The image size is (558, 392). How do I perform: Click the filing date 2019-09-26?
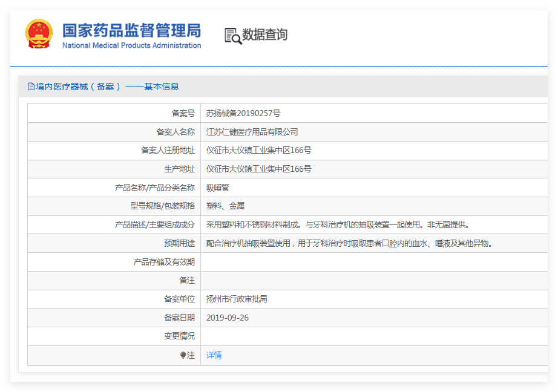pyautogui.click(x=228, y=318)
